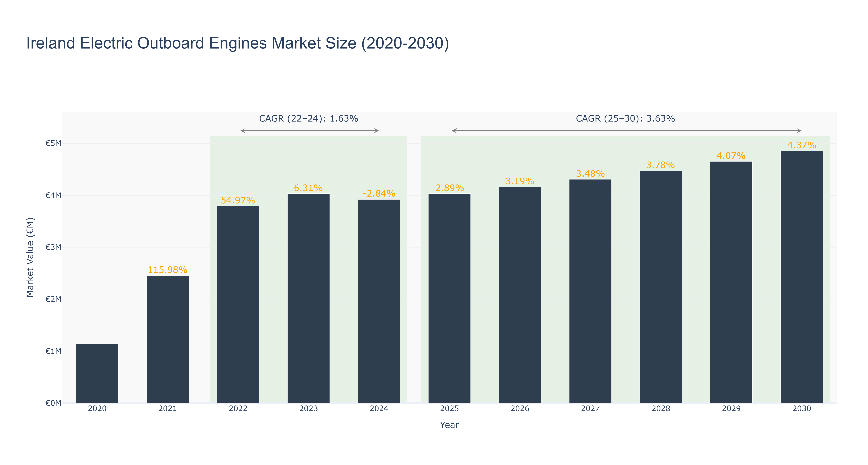Click the 2026 bar
The width and height of the screenshot is (868, 465).
(x=520, y=295)
